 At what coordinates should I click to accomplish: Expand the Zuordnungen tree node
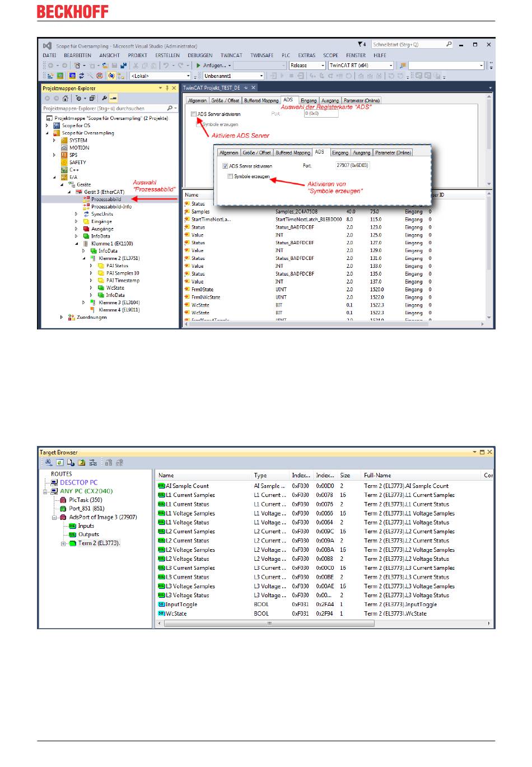(x=62, y=317)
